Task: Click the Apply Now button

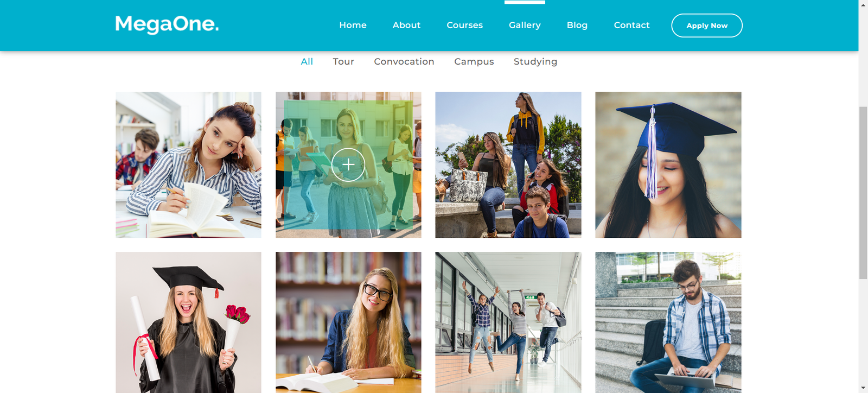Action: [707, 26]
